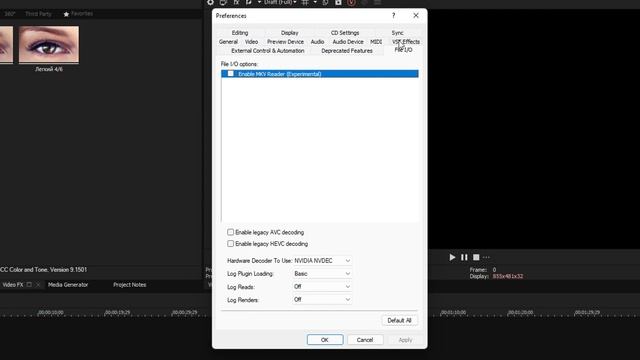
Task: Close the Video FX tab
Action: (38, 284)
